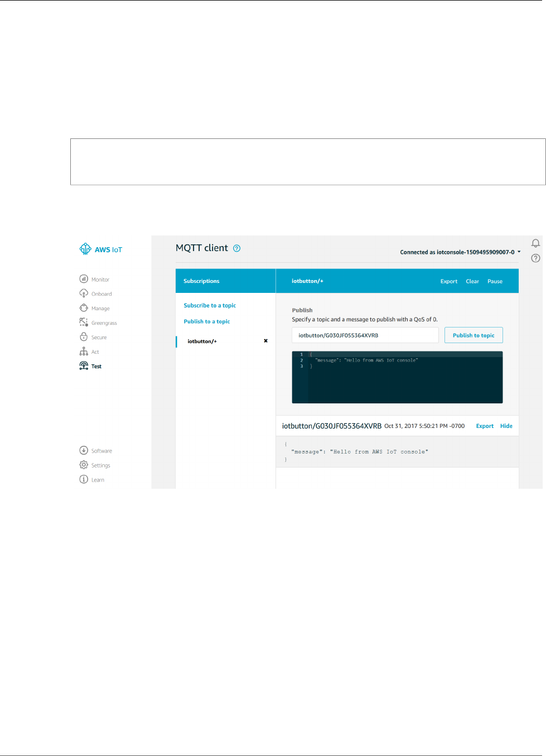Click the AWS IoT logo icon

pyautogui.click(x=85, y=249)
